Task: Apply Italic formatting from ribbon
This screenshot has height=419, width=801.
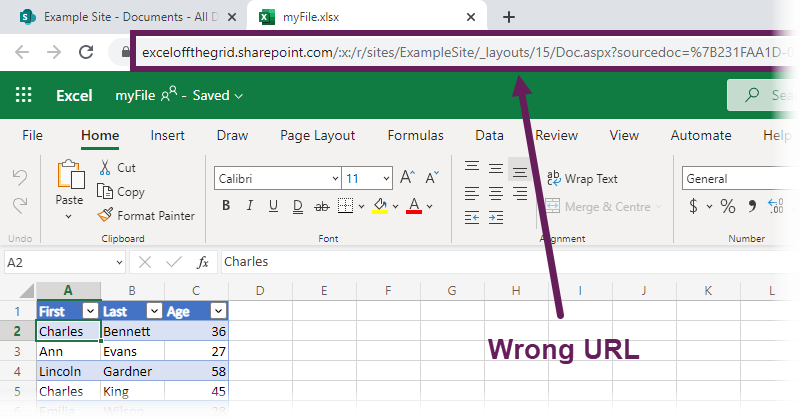Action: (x=249, y=206)
